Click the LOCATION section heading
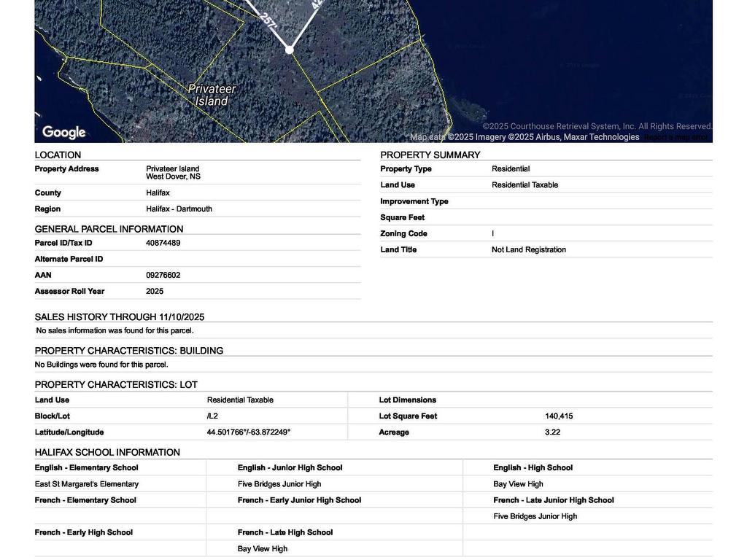 [x=58, y=155]
